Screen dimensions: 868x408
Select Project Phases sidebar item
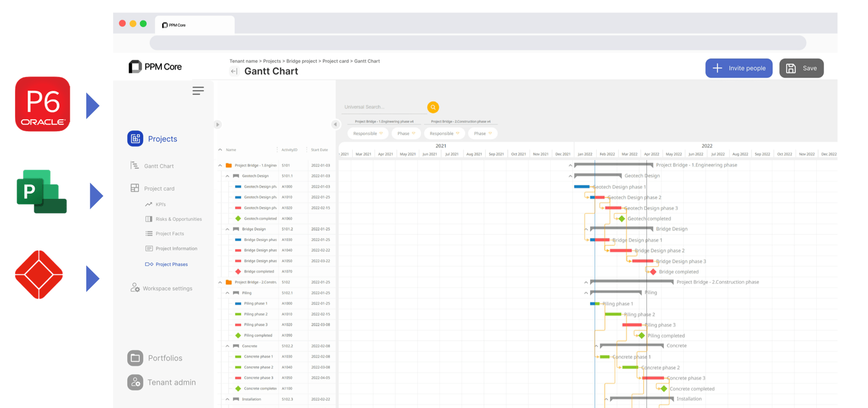point(166,264)
